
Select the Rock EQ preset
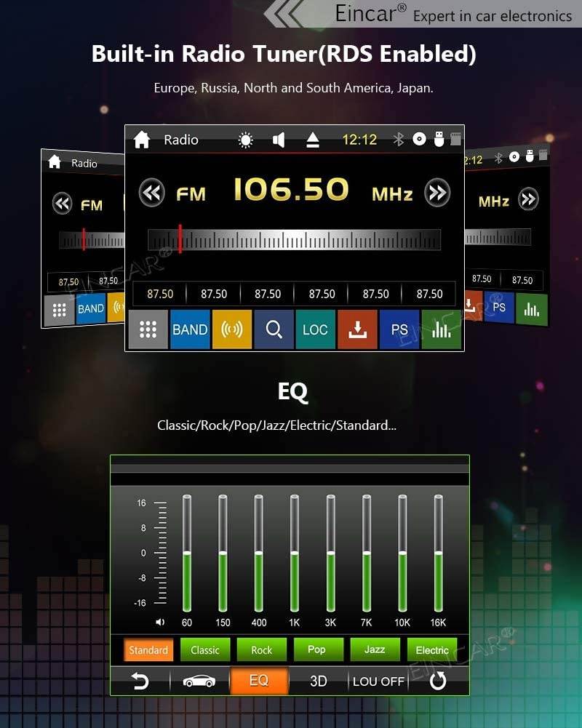tap(261, 650)
